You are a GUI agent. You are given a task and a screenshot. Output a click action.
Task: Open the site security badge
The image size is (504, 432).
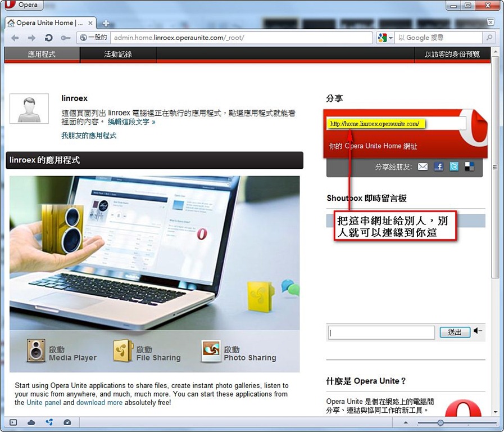(93, 37)
